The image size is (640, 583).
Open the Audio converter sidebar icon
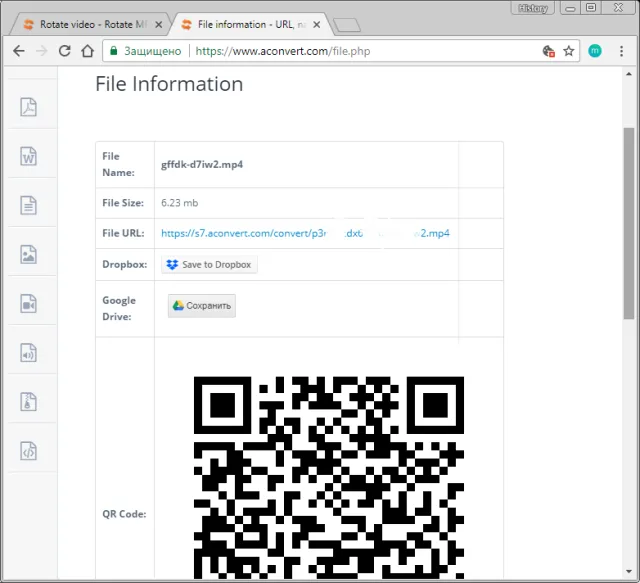(x=29, y=353)
